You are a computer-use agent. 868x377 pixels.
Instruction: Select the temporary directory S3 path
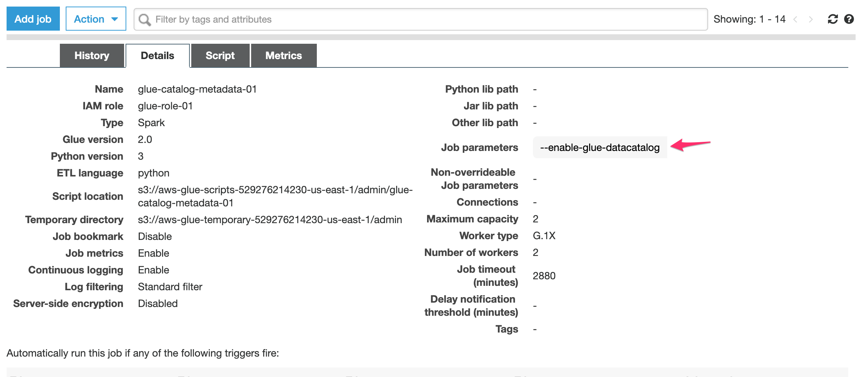pos(270,219)
